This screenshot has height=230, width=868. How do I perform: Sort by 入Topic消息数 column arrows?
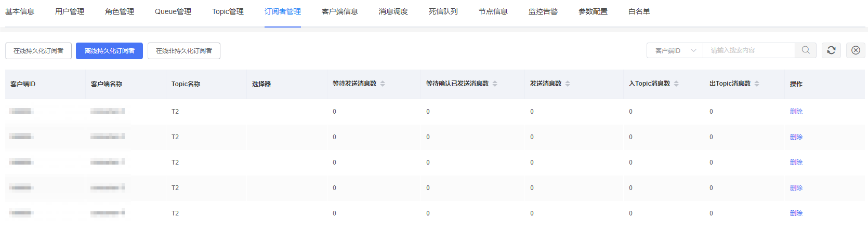[x=676, y=84]
